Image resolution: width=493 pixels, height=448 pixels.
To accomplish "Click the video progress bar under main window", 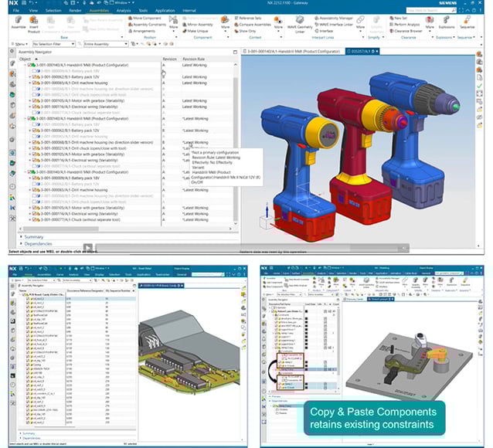I will tap(251, 248).
